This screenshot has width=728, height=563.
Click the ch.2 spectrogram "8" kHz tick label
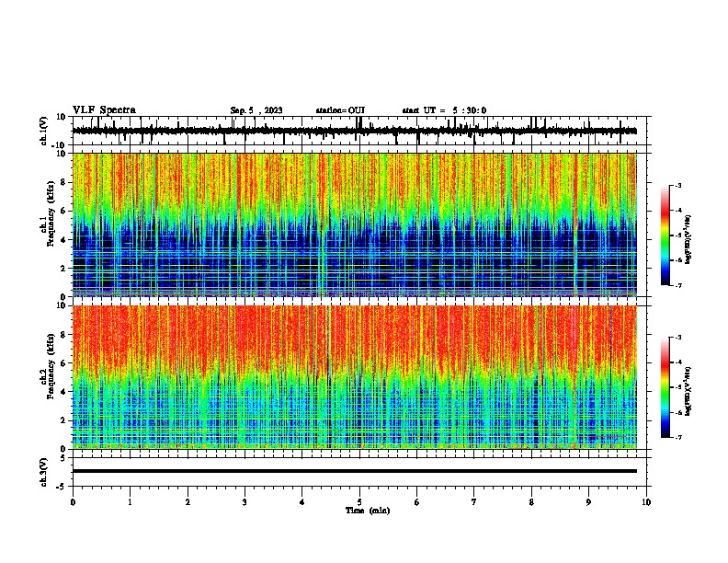pos(63,335)
